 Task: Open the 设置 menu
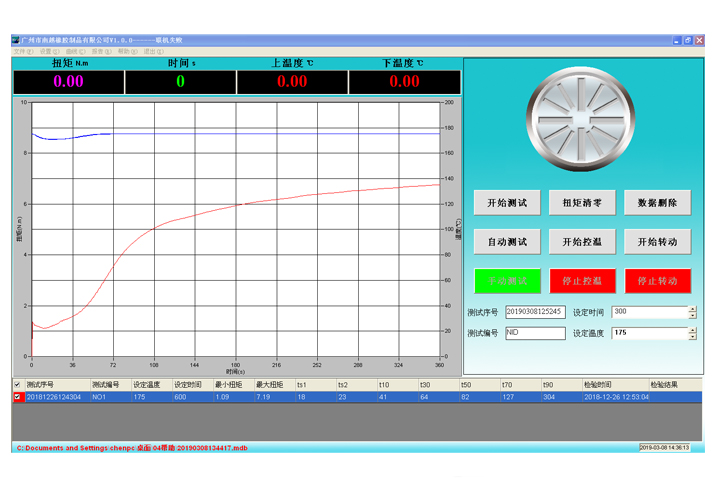[x=48, y=51]
